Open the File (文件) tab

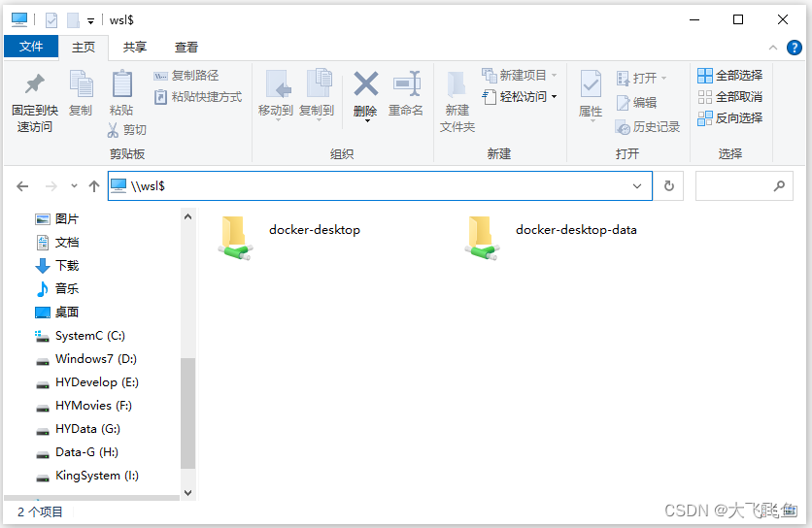click(31, 47)
